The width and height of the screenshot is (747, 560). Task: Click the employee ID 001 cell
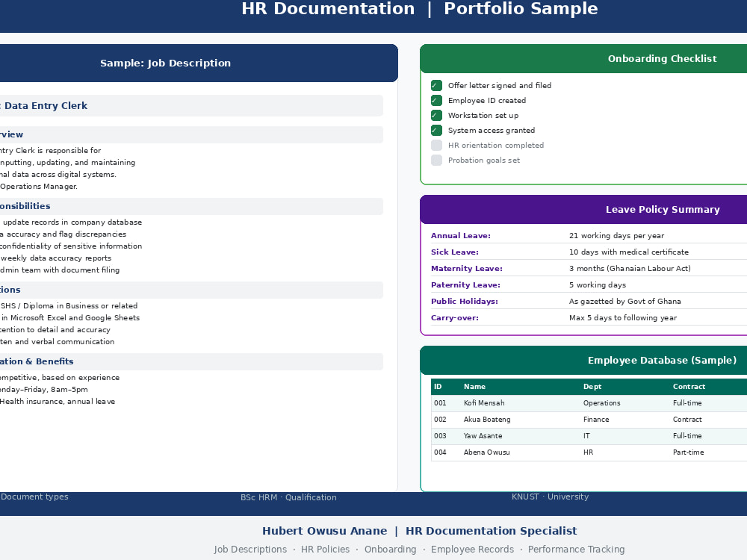440,403
